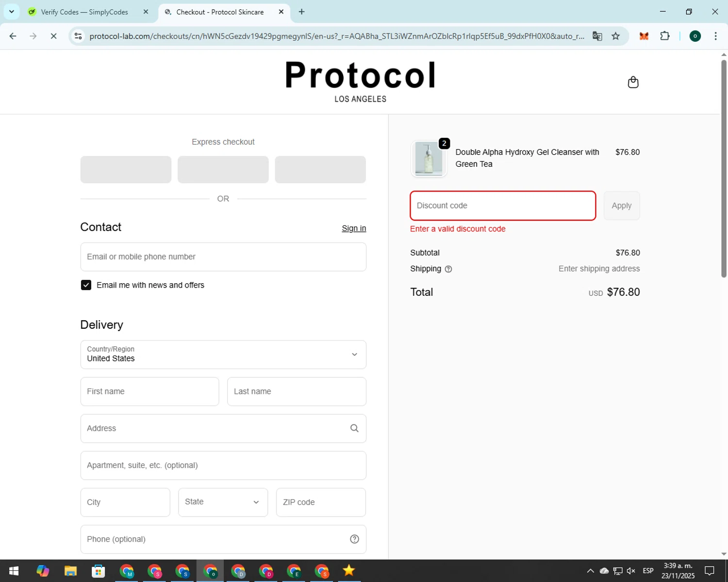Open the star app in the taskbar

348,571
